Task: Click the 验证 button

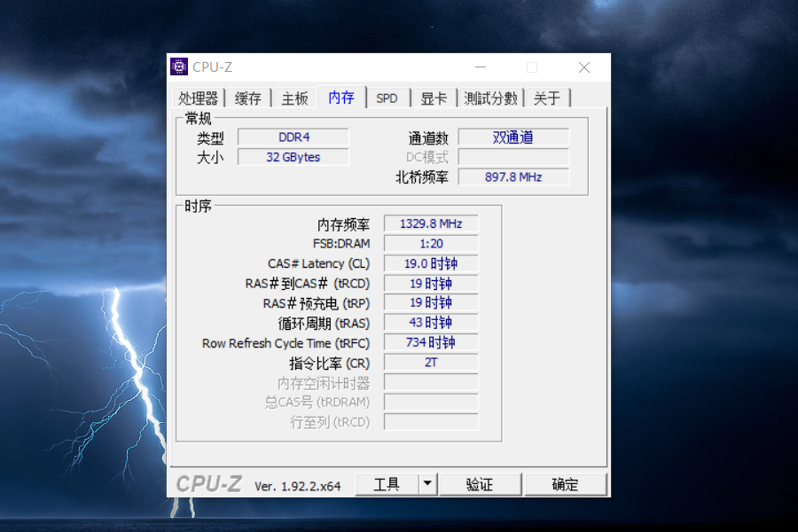Action: 480,484
